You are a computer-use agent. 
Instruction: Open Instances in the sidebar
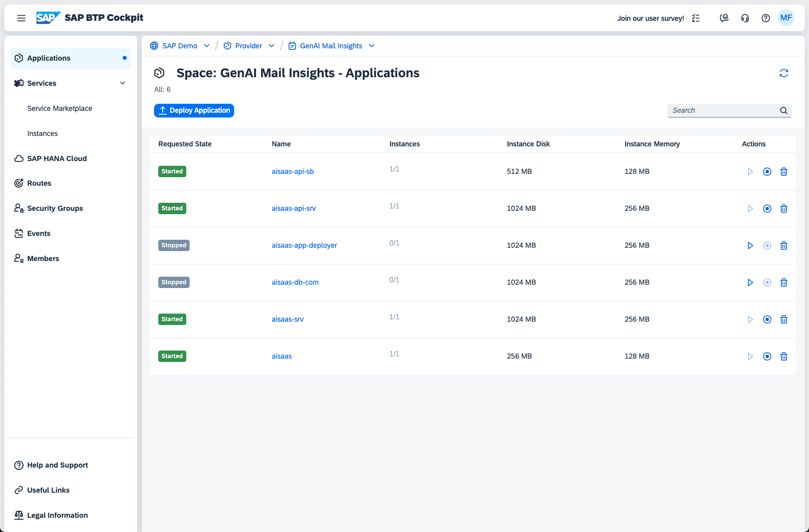point(43,134)
